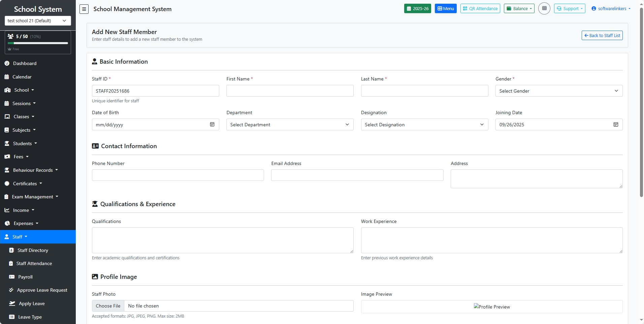Expand the Students menu in sidebar
The height and width of the screenshot is (324, 644).
[x=22, y=143]
